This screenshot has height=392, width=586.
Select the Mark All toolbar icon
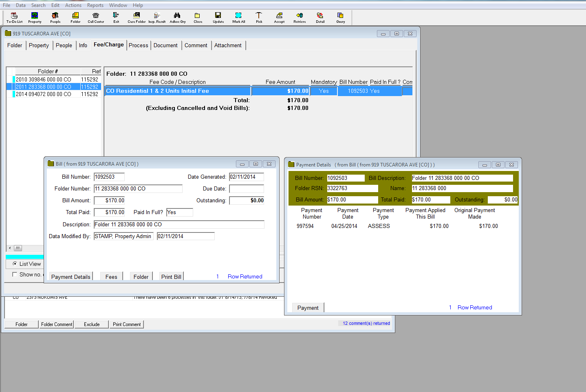[238, 17]
